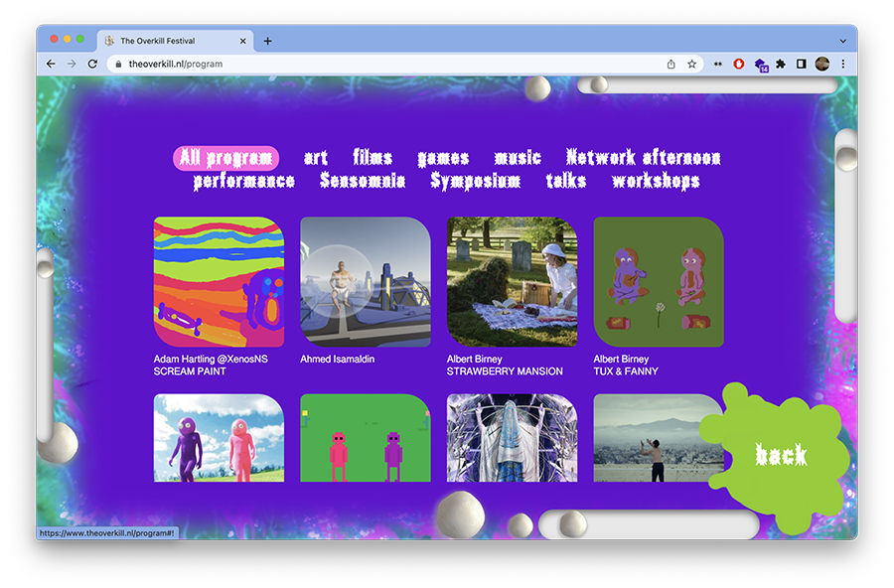Click the Albert Birney name above TUX & FANNY

click(x=621, y=360)
